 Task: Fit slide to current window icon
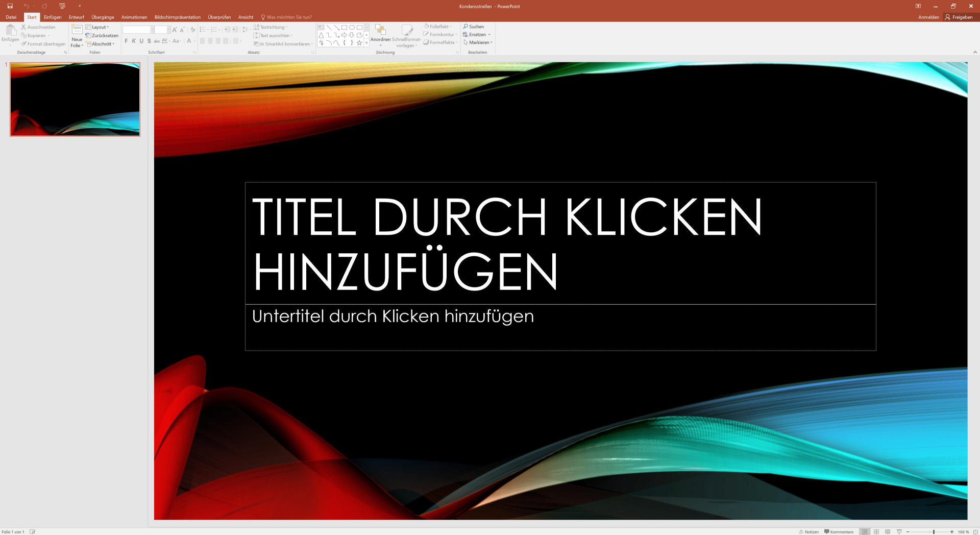coord(974,531)
